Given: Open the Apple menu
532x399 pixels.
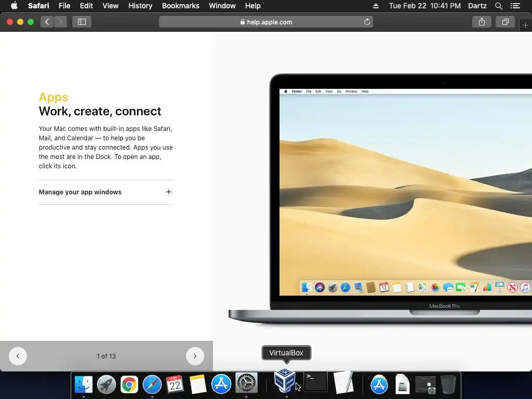Looking at the screenshot, I should click(14, 6).
